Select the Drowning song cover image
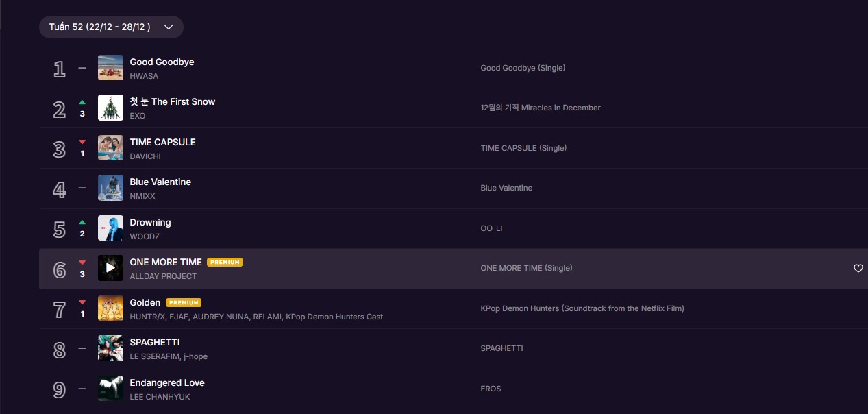 coord(110,228)
